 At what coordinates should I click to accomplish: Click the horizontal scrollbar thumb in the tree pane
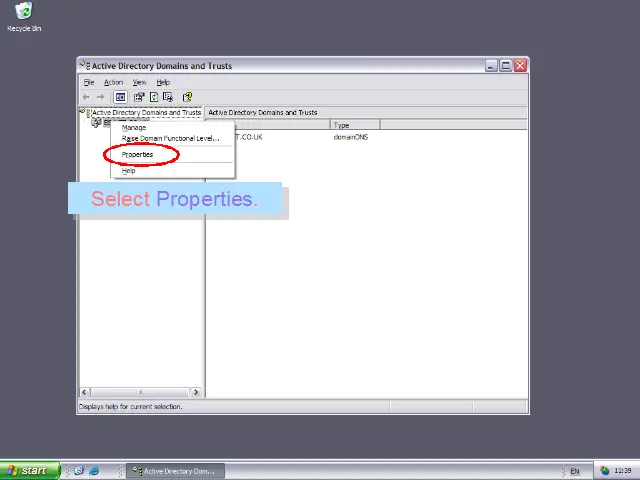[x=140, y=392]
